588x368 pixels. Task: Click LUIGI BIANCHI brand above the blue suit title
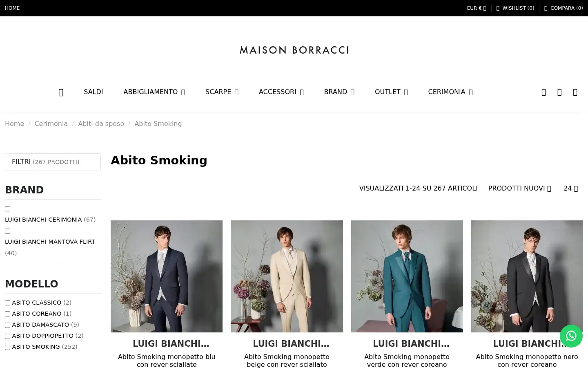point(171,344)
